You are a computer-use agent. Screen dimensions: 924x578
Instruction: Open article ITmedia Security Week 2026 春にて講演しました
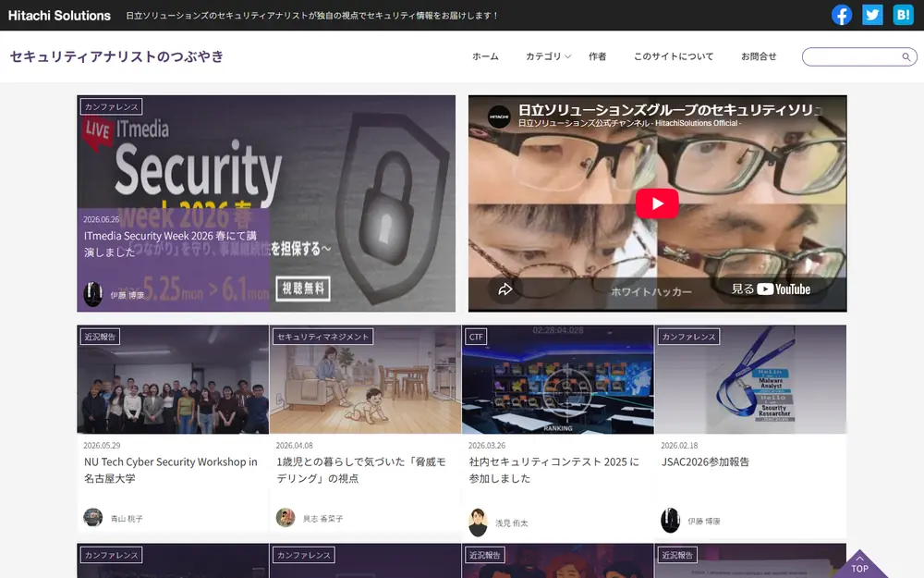click(170, 243)
